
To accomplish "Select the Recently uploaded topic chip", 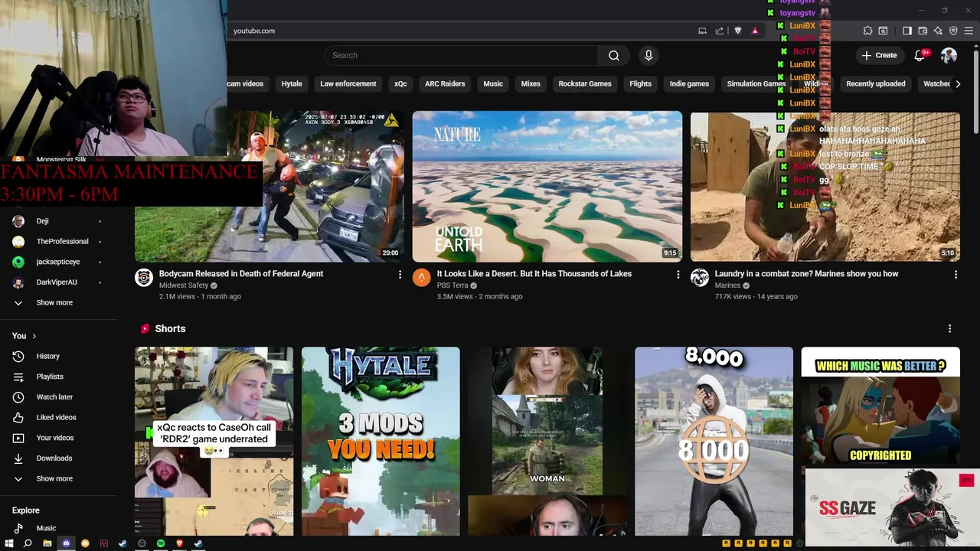I will 876,84.
